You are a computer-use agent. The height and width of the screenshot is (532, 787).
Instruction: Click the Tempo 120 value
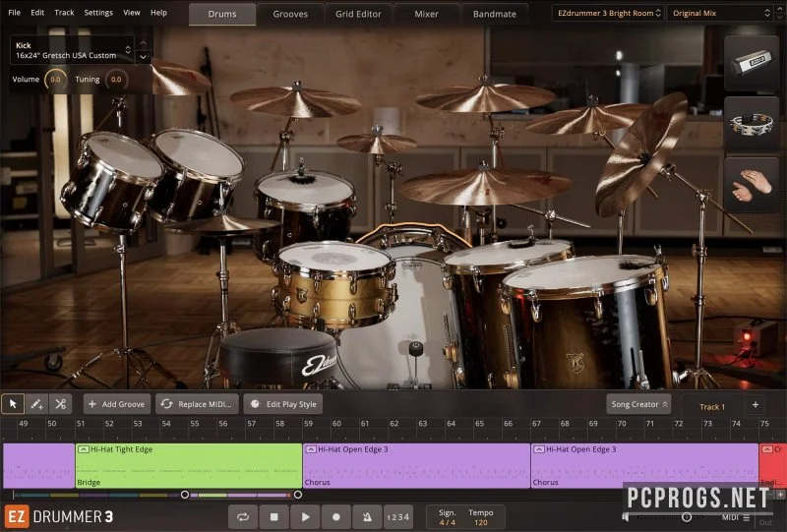pos(481,522)
